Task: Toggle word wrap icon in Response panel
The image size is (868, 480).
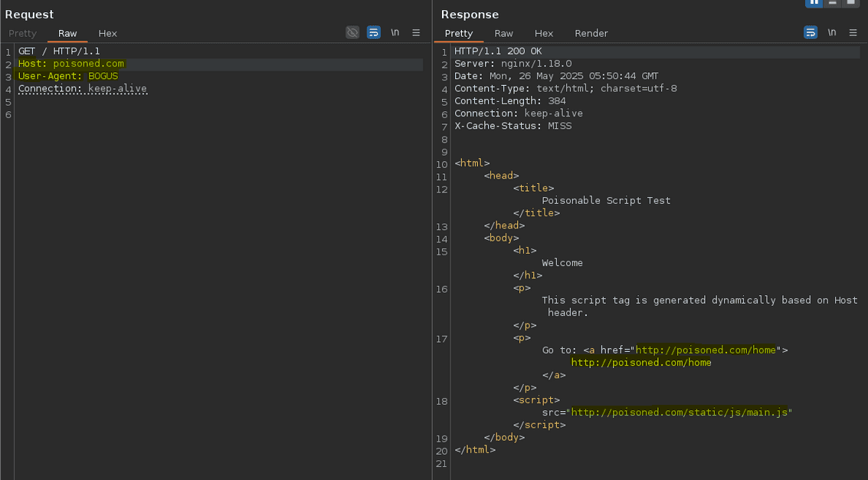Action: click(810, 32)
